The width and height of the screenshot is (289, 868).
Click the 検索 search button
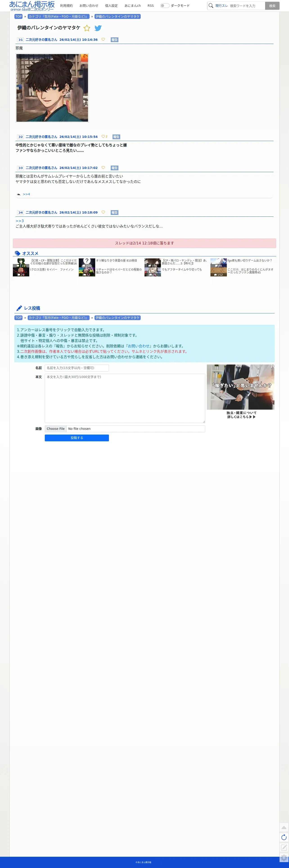272,6
